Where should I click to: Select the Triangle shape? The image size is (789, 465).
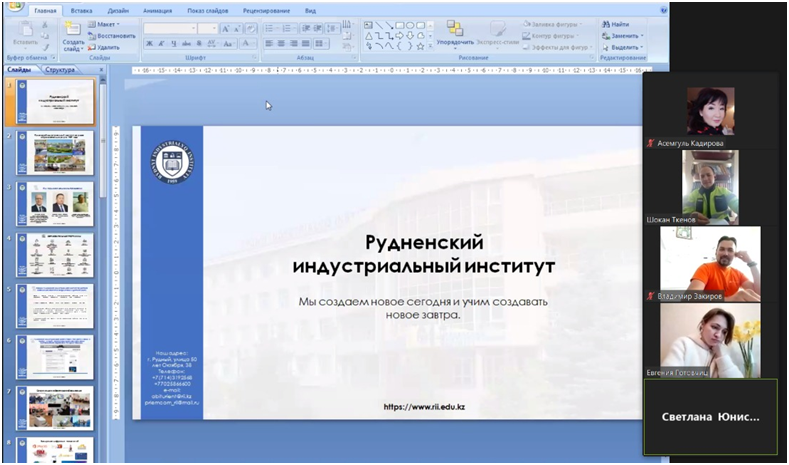(368, 36)
